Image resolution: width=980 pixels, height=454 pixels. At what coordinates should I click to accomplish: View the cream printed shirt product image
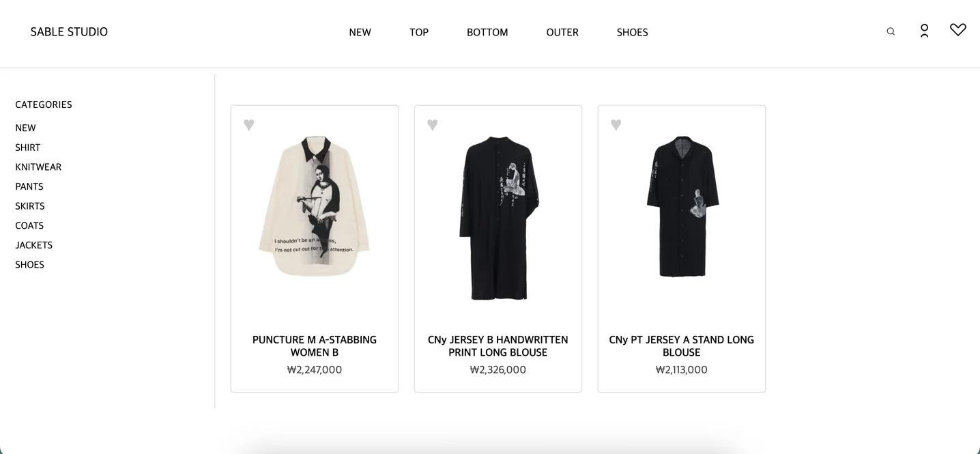(315, 206)
